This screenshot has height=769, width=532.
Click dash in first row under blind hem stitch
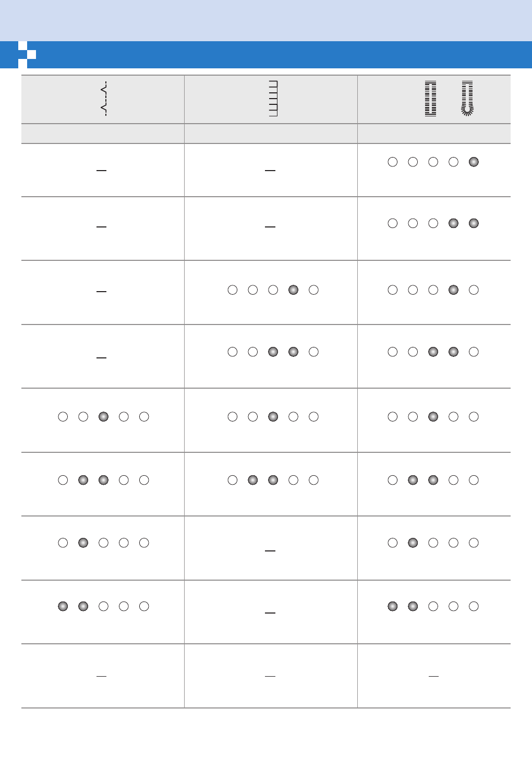click(x=101, y=171)
